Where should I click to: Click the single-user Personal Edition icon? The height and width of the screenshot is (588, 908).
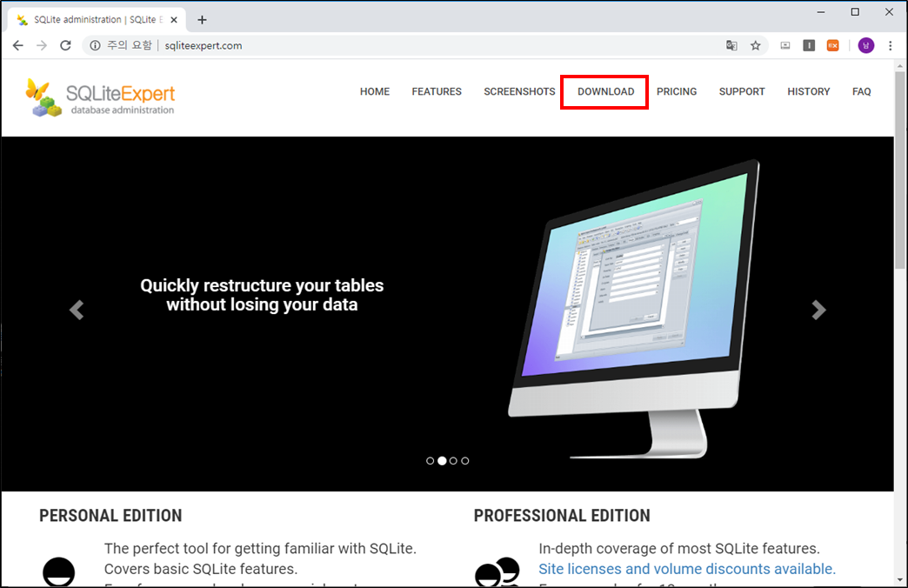[59, 571]
